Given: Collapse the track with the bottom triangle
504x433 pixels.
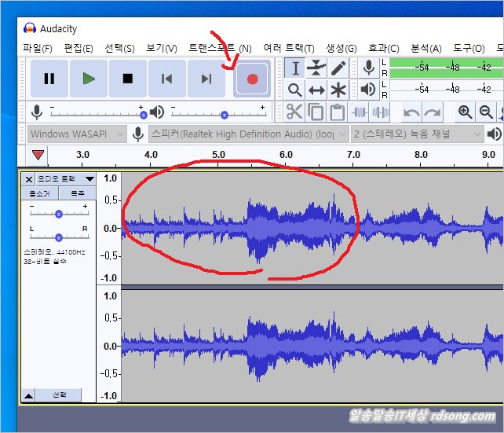Looking at the screenshot, I should (28, 395).
